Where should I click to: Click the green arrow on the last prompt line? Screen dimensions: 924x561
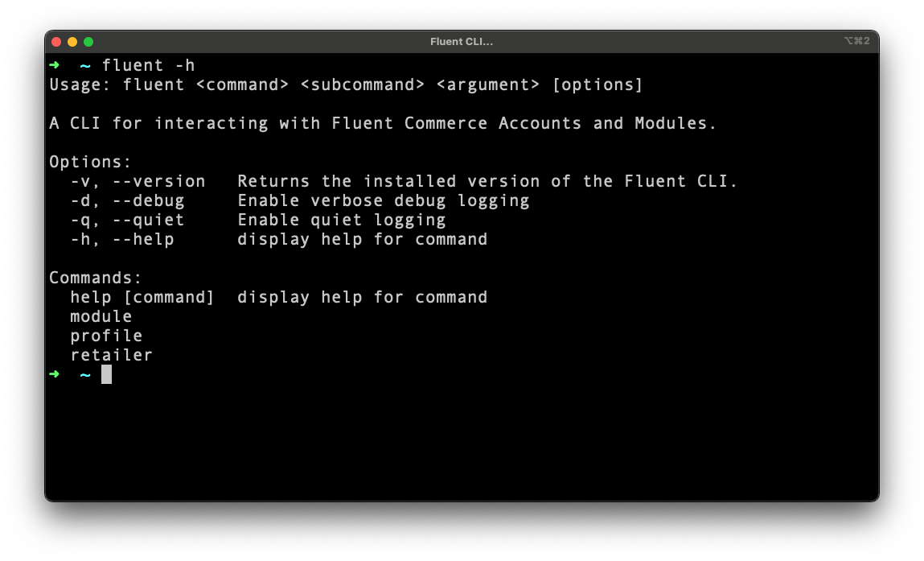tap(54, 374)
